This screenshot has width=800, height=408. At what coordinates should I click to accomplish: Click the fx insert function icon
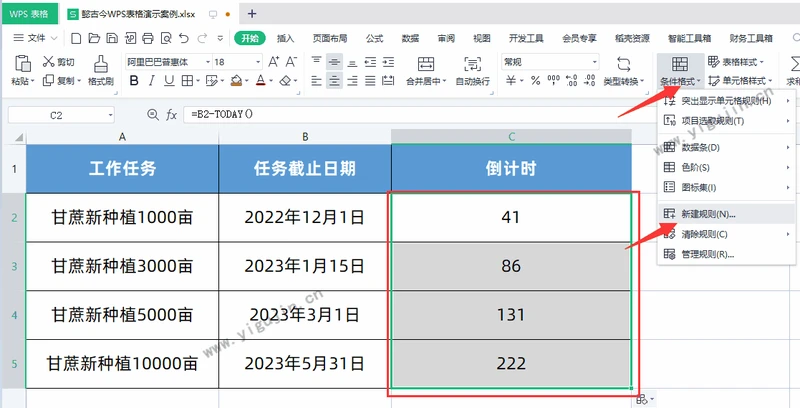pyautogui.click(x=171, y=115)
